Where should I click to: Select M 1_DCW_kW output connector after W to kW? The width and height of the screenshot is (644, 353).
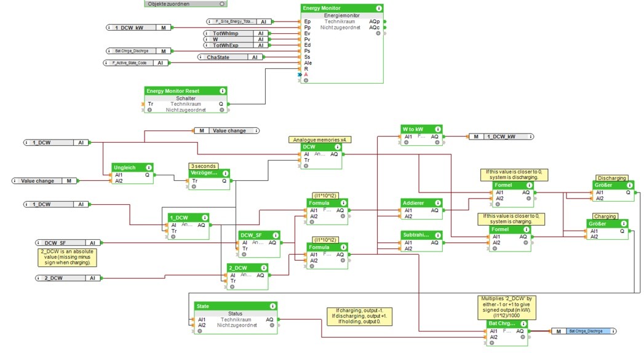click(501, 137)
